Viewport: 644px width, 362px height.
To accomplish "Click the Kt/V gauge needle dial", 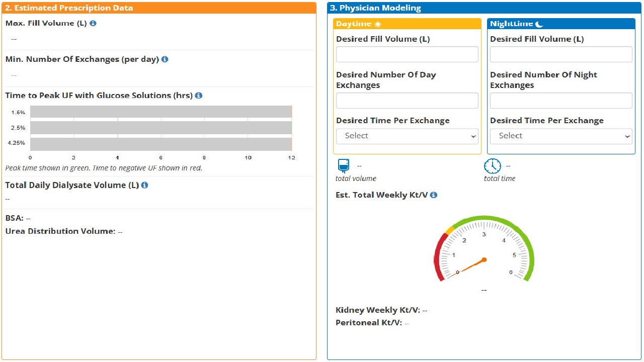I will coord(484,259).
